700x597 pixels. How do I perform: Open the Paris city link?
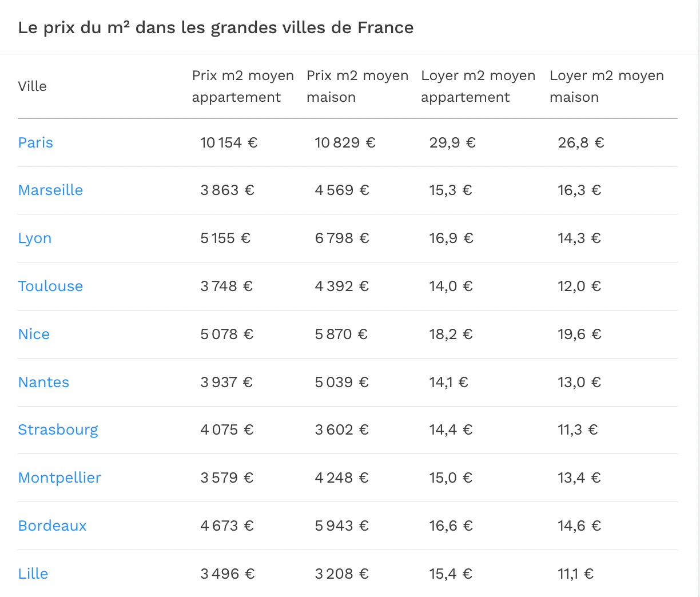point(35,142)
